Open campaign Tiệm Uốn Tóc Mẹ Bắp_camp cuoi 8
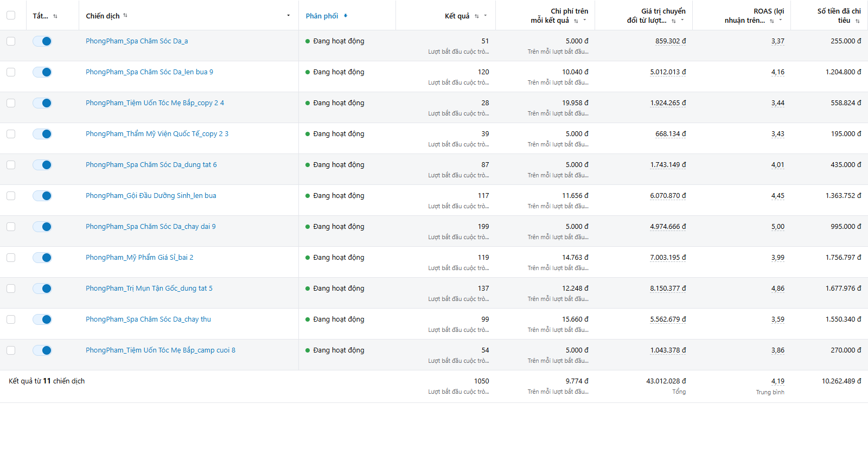This screenshot has width=868, height=461. pyautogui.click(x=161, y=350)
